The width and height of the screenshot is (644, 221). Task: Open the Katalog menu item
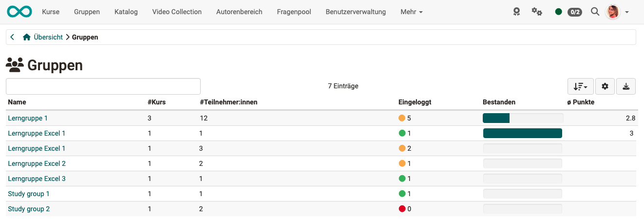126,12
